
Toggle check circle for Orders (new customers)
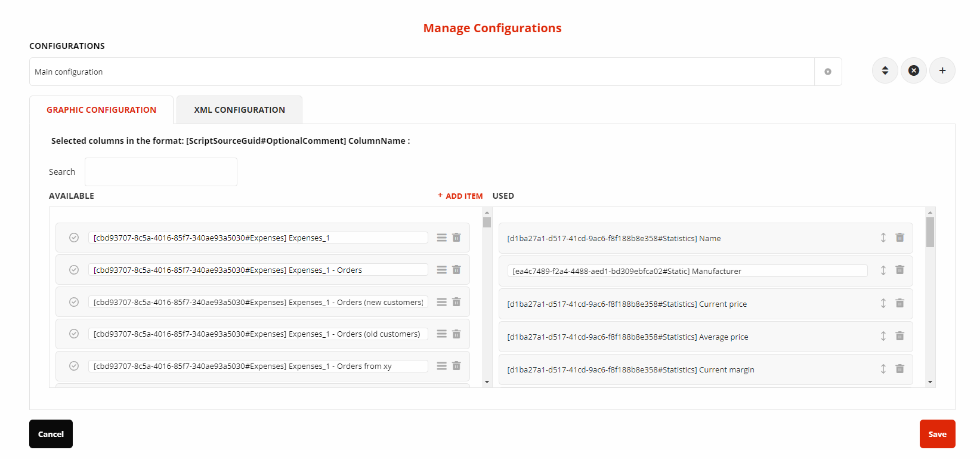(x=74, y=302)
